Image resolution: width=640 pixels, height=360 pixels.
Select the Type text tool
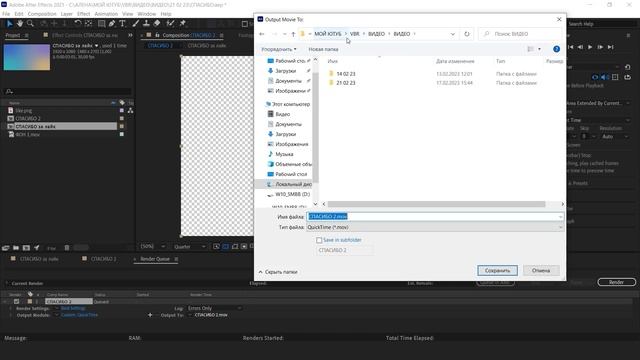[x=122, y=24]
